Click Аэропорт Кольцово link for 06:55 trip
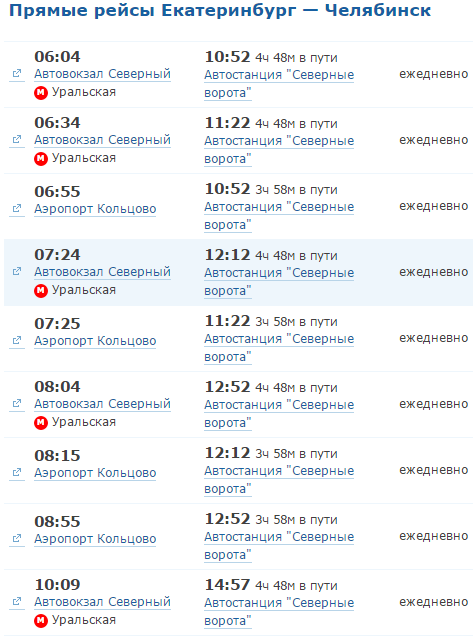 (95, 209)
